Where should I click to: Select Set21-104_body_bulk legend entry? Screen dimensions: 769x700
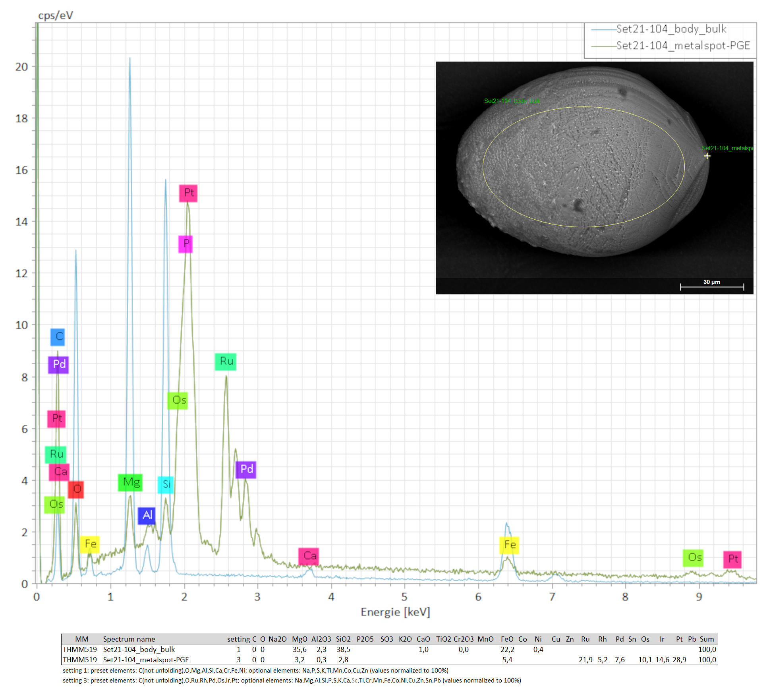coord(670,29)
